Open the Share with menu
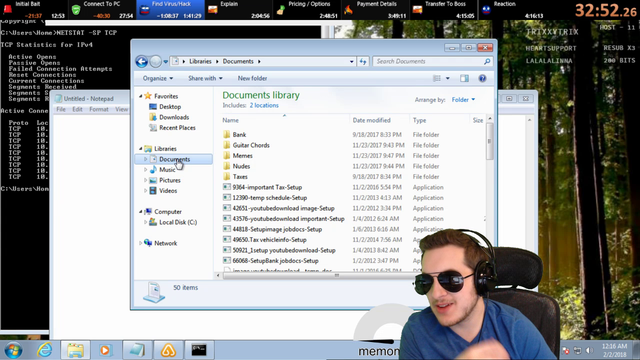Screen dimensions: 640x360 coord(205,78)
